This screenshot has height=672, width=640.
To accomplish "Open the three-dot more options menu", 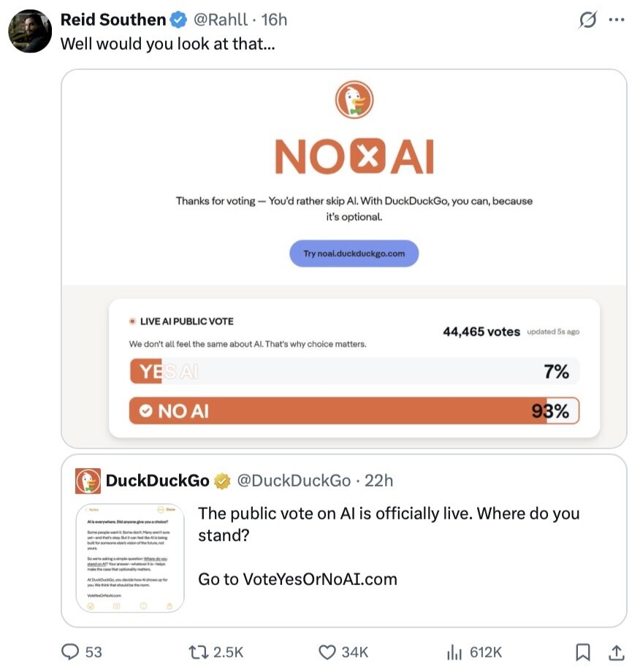I will pos(617,20).
